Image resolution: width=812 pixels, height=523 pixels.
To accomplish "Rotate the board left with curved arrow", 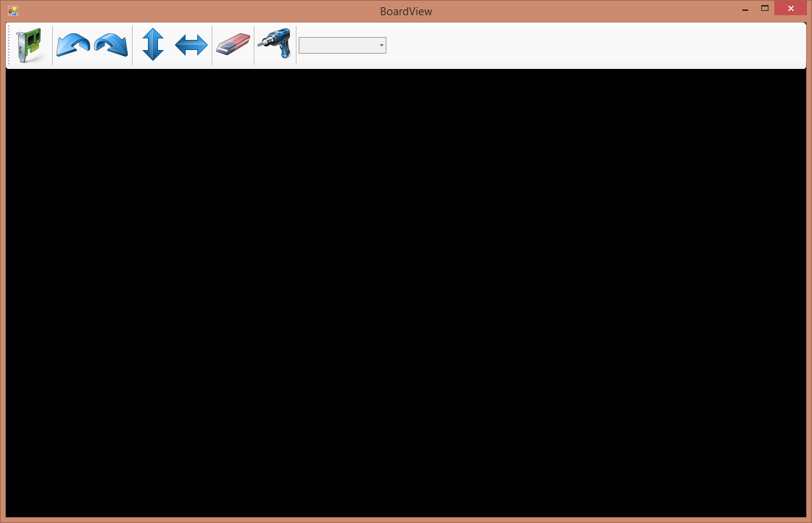I will (72, 45).
